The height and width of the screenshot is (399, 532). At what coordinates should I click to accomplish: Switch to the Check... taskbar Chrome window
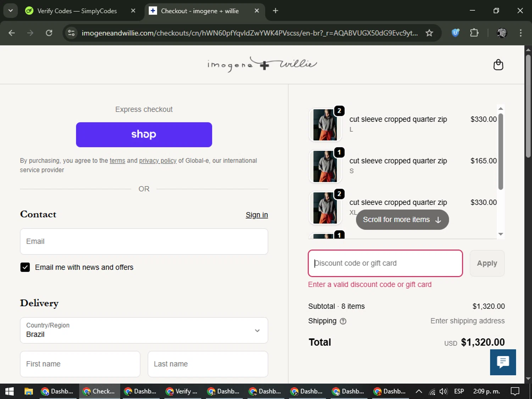pyautogui.click(x=99, y=391)
